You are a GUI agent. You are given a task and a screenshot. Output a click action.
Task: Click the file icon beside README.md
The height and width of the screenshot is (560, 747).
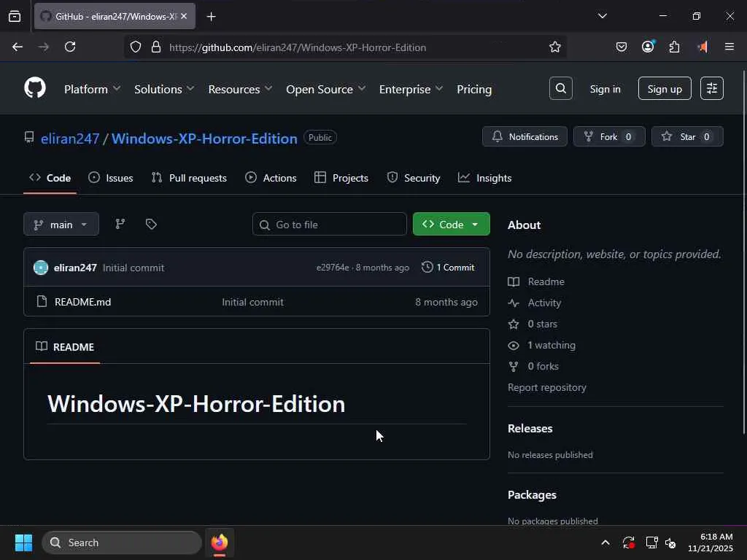tap(42, 301)
